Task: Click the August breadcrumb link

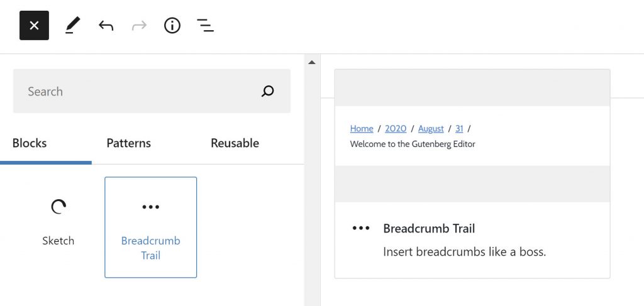Action: click(431, 129)
